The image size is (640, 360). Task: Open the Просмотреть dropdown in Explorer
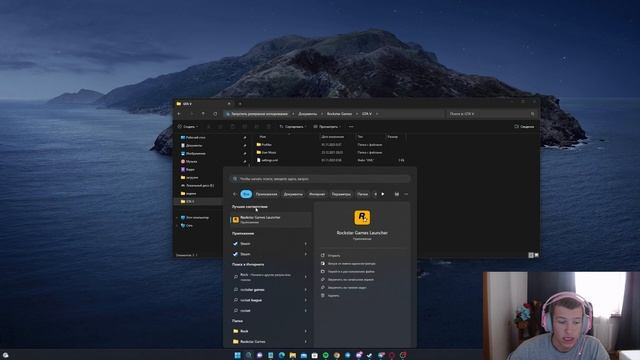pyautogui.click(x=327, y=127)
